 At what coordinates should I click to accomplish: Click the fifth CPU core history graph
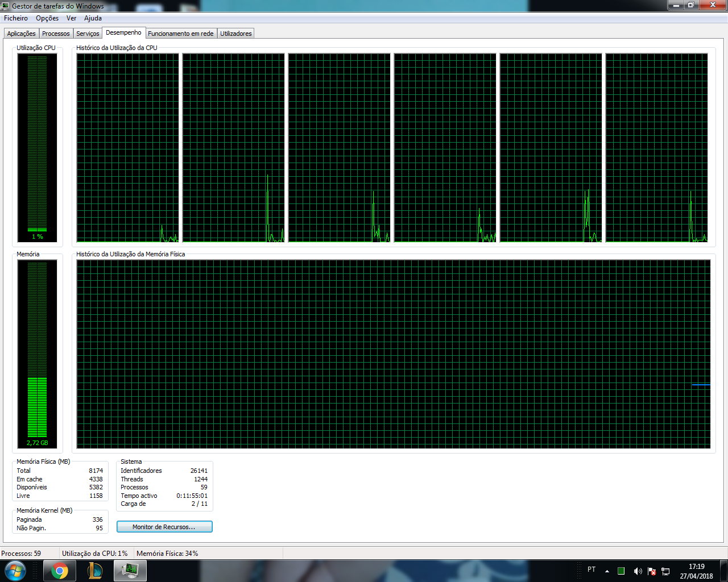pyautogui.click(x=551, y=148)
